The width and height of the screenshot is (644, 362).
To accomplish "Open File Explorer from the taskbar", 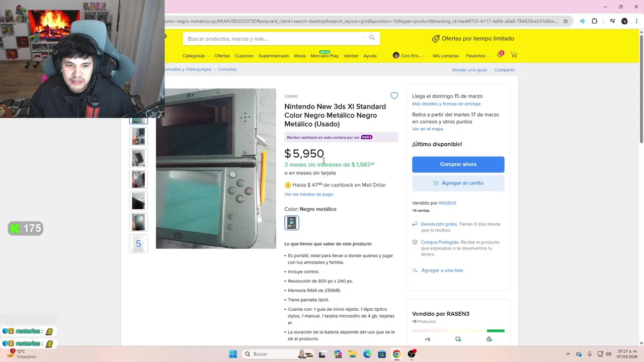I will pyautogui.click(x=352, y=354).
